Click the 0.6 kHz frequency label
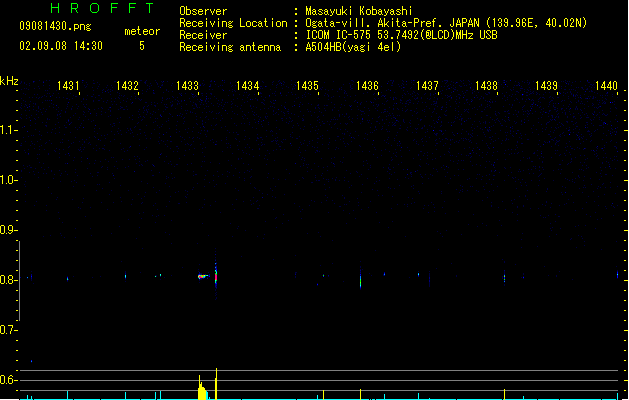The height and width of the screenshot is (400, 629). (x=8, y=380)
